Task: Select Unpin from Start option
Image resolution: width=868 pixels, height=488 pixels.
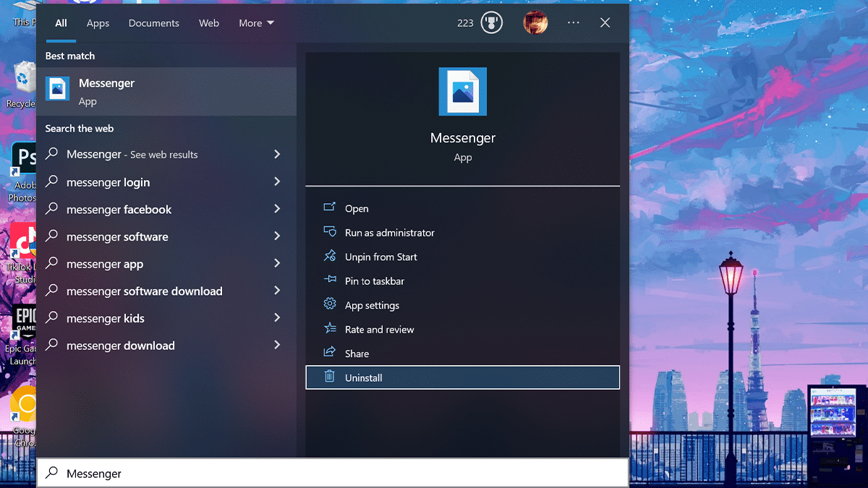Action: coord(380,257)
